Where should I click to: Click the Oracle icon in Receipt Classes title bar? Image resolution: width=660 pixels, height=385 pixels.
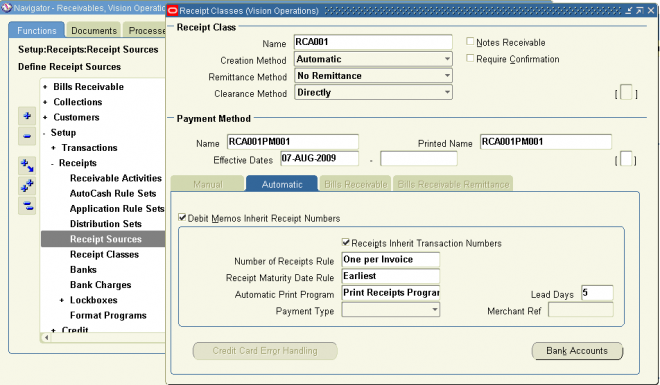(x=173, y=11)
